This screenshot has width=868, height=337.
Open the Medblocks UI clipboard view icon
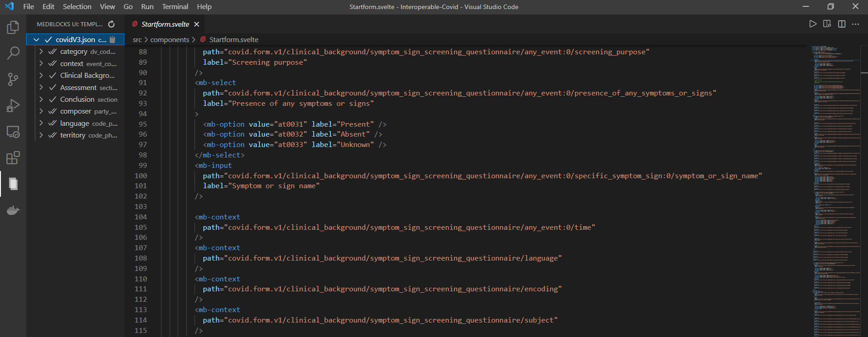point(13,184)
